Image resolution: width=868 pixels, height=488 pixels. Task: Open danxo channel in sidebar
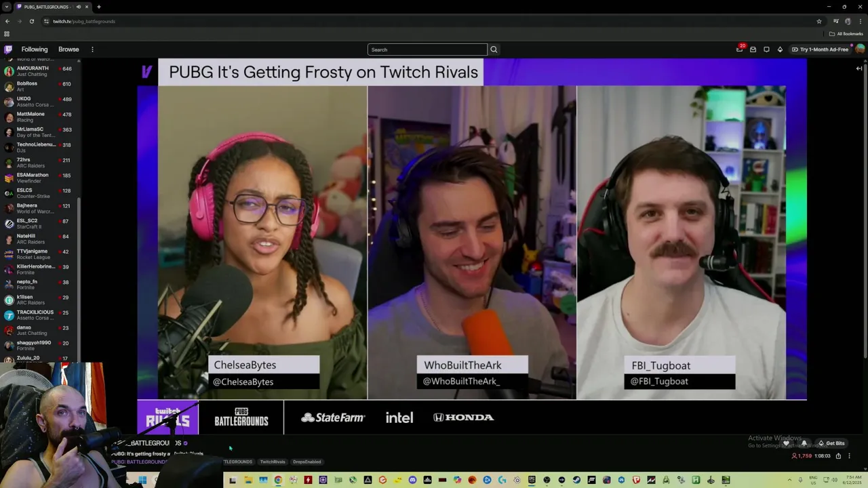tap(39, 330)
